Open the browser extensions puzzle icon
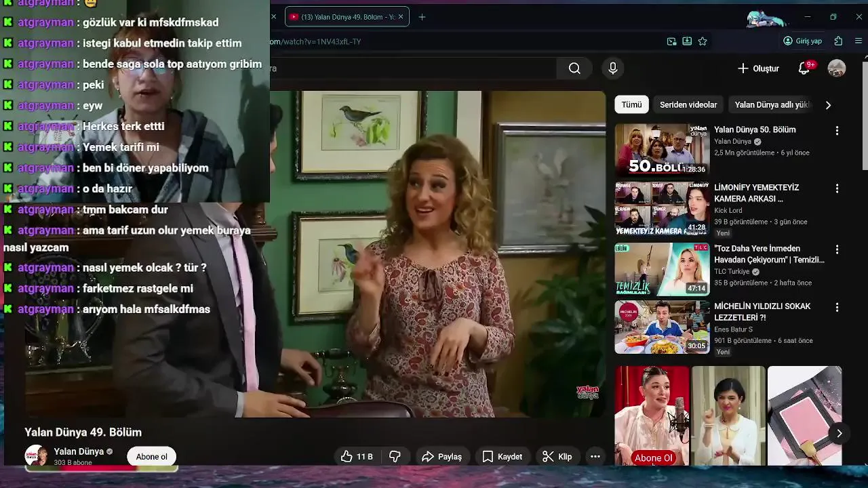Image resolution: width=868 pixels, height=488 pixels. [839, 41]
